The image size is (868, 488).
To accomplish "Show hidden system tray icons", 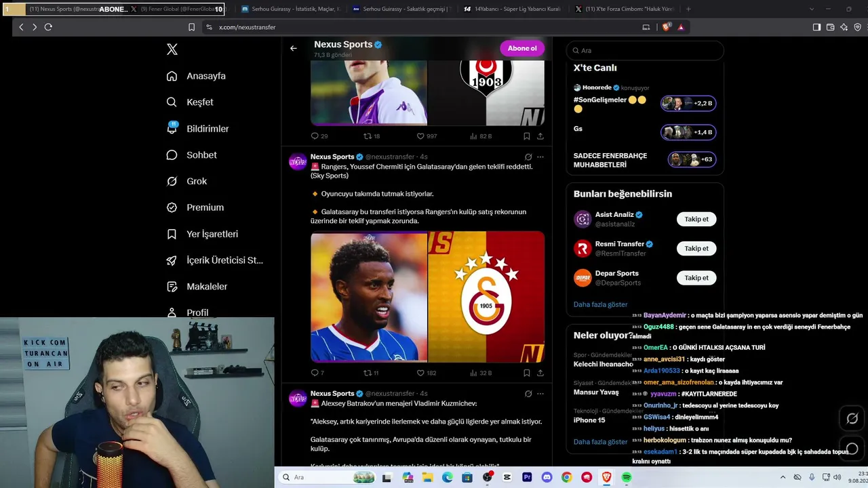I will point(783,477).
